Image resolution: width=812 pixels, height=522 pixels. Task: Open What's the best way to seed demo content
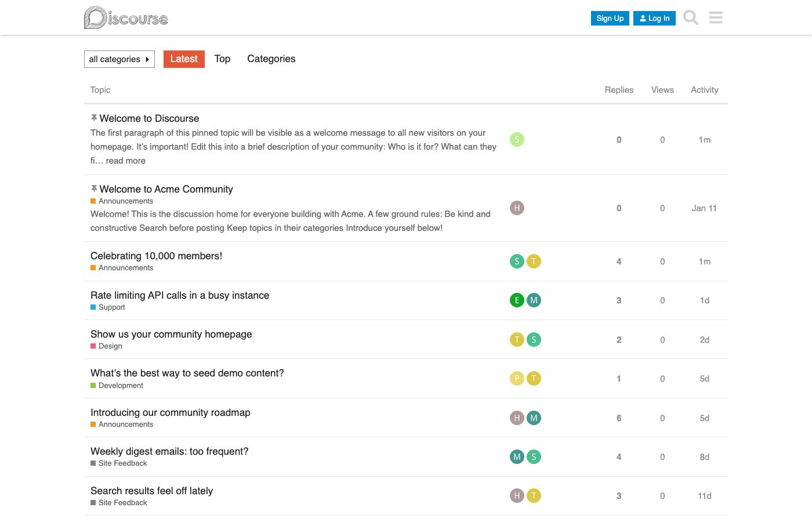pyautogui.click(x=187, y=373)
